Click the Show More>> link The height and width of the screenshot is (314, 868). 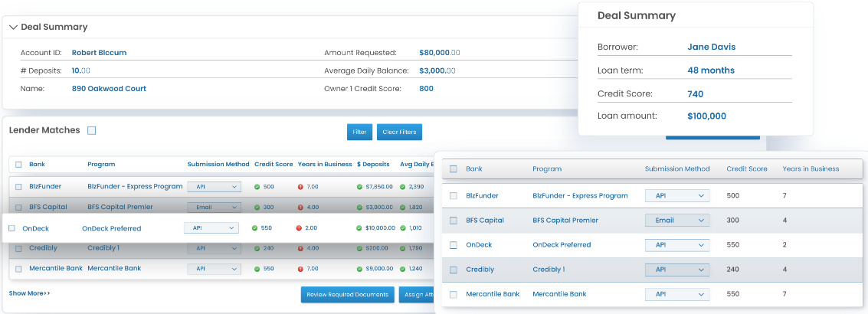(29, 293)
